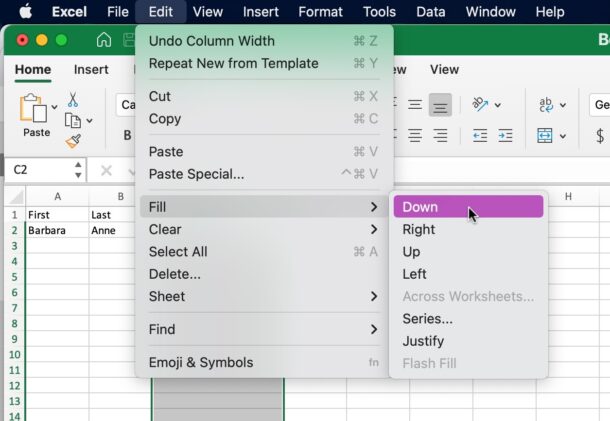Screen dimensions: 610x421
Task: Click the Format Painter brush icon
Action: coord(73,141)
